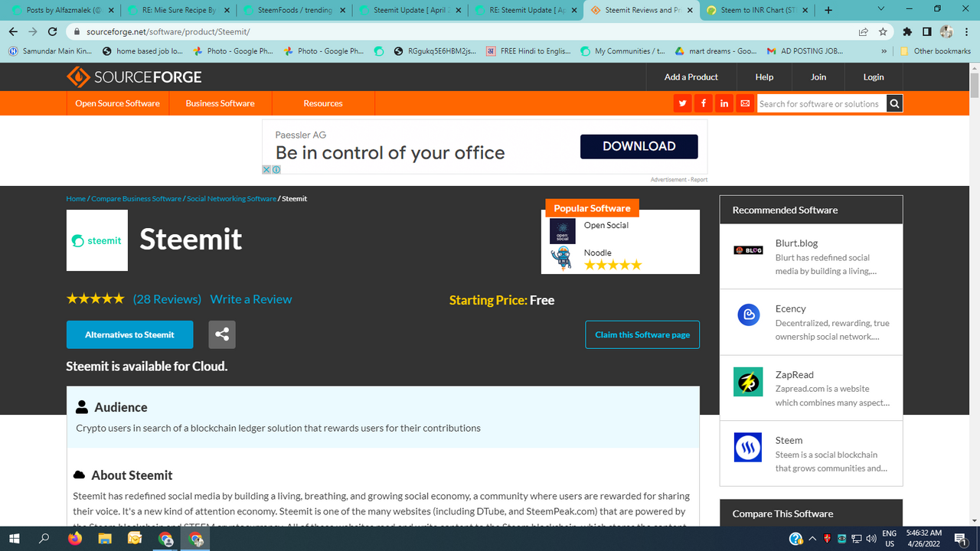980x551 pixels.
Task: Open the Noodle link in Popular Software
Action: [x=598, y=253]
